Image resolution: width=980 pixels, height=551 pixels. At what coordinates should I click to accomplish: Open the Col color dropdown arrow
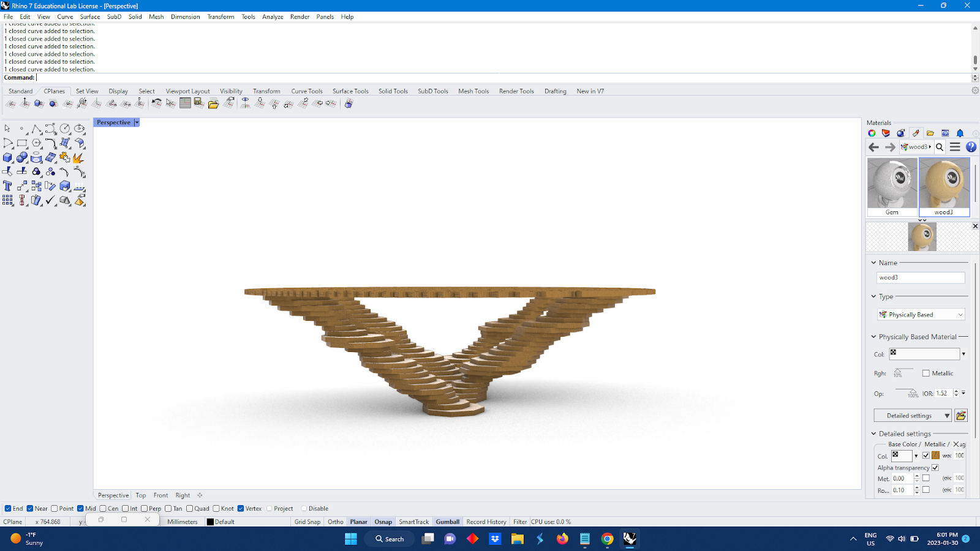pyautogui.click(x=963, y=354)
